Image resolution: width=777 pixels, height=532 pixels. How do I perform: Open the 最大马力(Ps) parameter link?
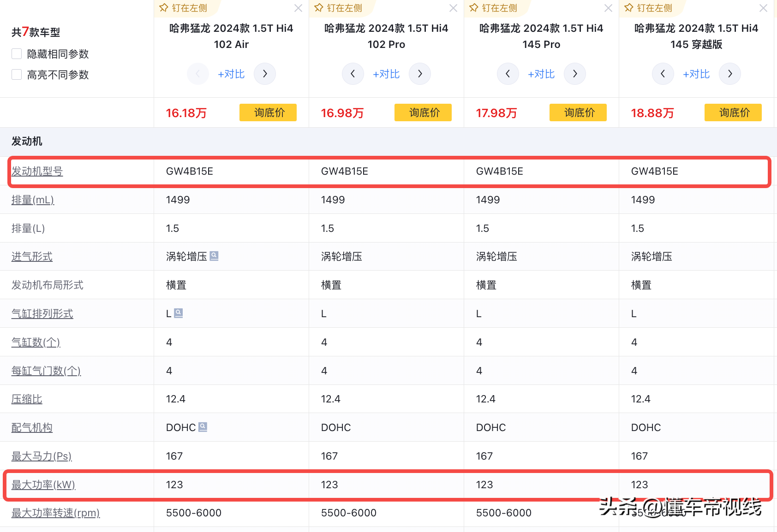coord(42,456)
